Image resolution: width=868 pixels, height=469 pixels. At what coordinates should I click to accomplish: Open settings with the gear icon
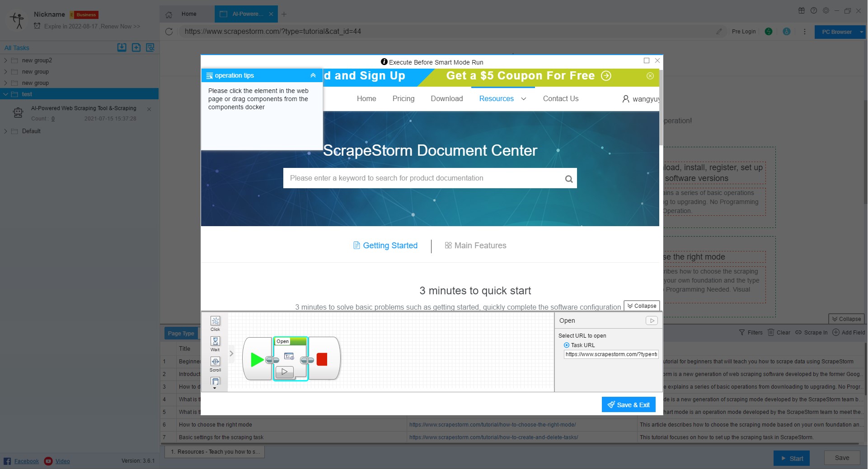826,10
